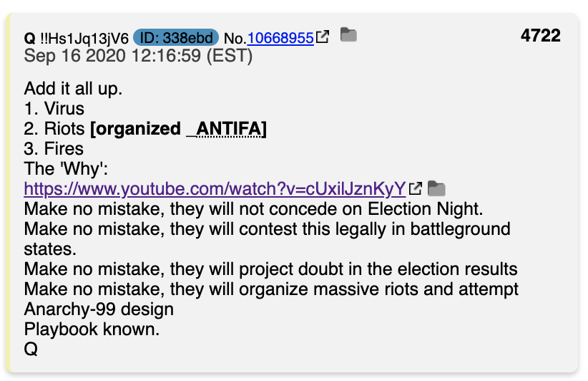Click the 'Anarchy-99 design' text

click(x=99, y=309)
